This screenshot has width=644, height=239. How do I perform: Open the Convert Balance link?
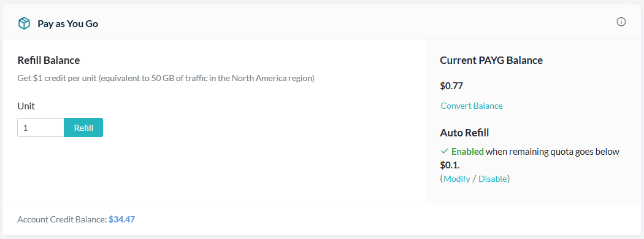point(472,106)
